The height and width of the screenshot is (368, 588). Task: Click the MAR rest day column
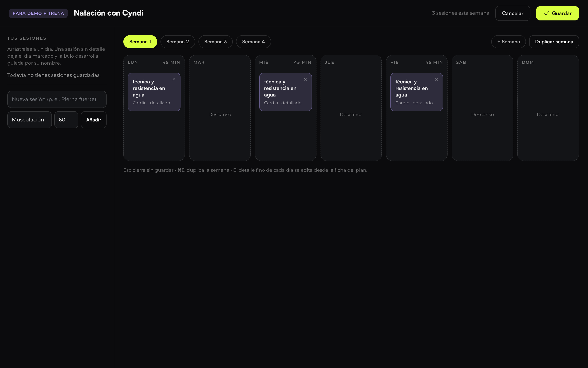pyautogui.click(x=220, y=108)
